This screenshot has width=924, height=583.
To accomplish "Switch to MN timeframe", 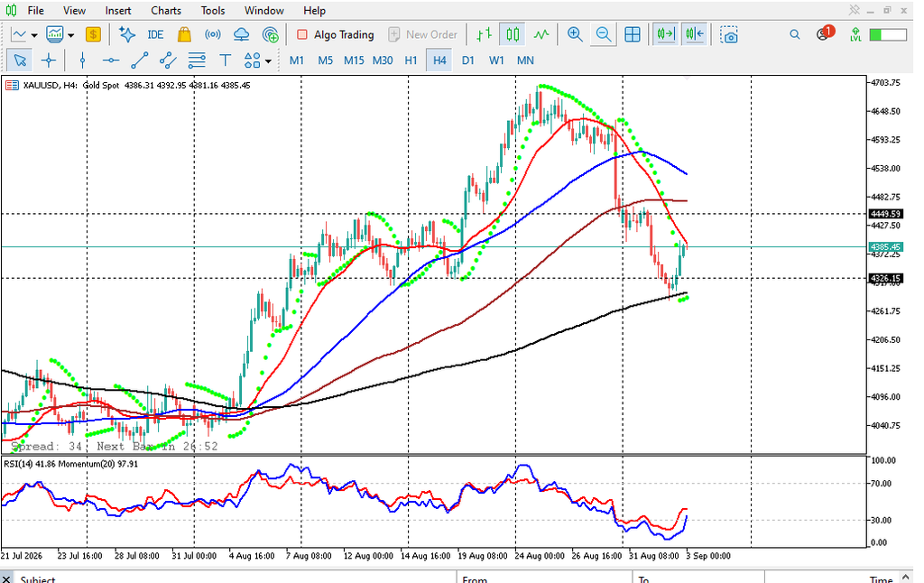I will tap(525, 60).
